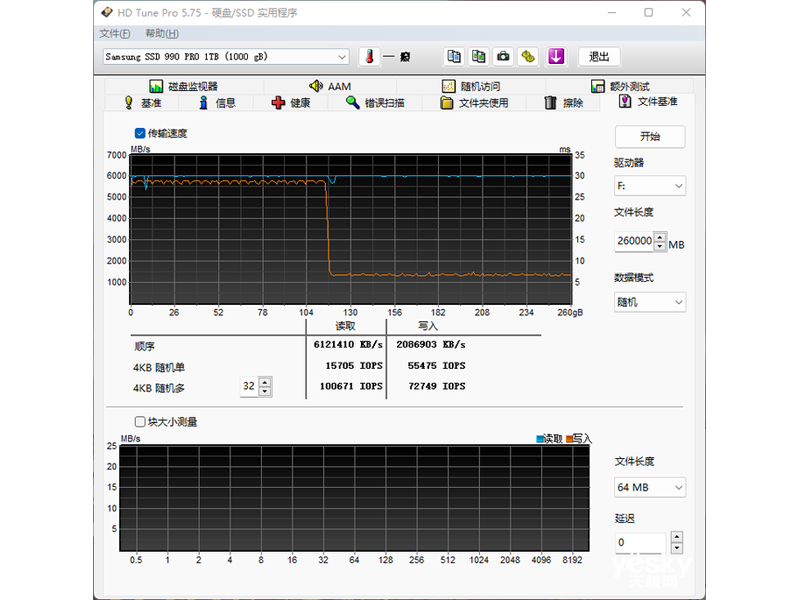Image resolution: width=800 pixels, height=600 pixels.
Task: Switch to the 健康 health tab
Action: 291,103
